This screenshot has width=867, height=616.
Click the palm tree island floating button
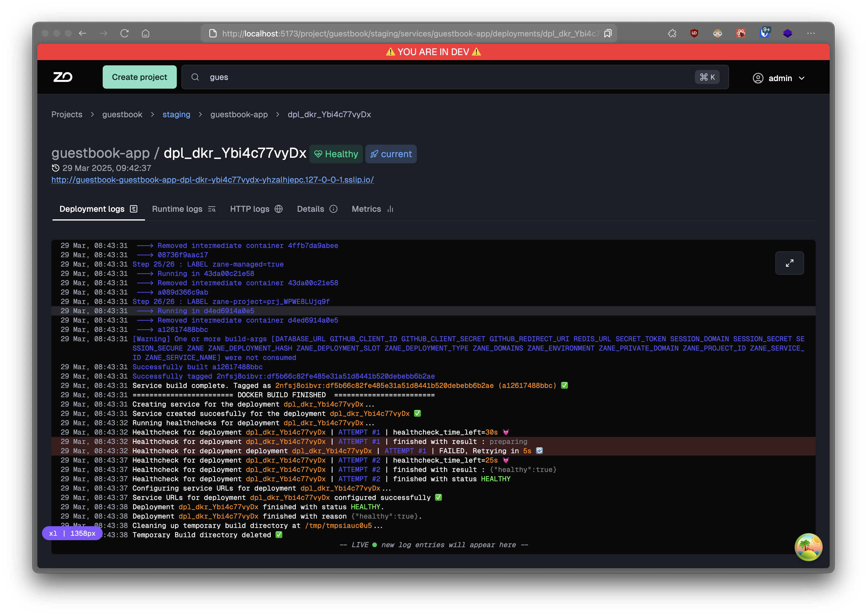coord(808,547)
